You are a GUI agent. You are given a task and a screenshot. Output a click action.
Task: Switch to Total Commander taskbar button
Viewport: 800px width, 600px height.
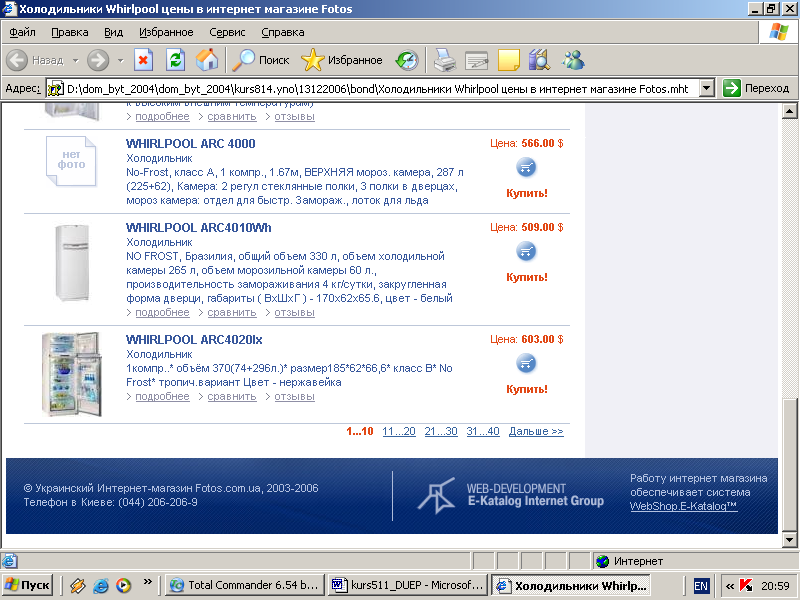(x=245, y=585)
